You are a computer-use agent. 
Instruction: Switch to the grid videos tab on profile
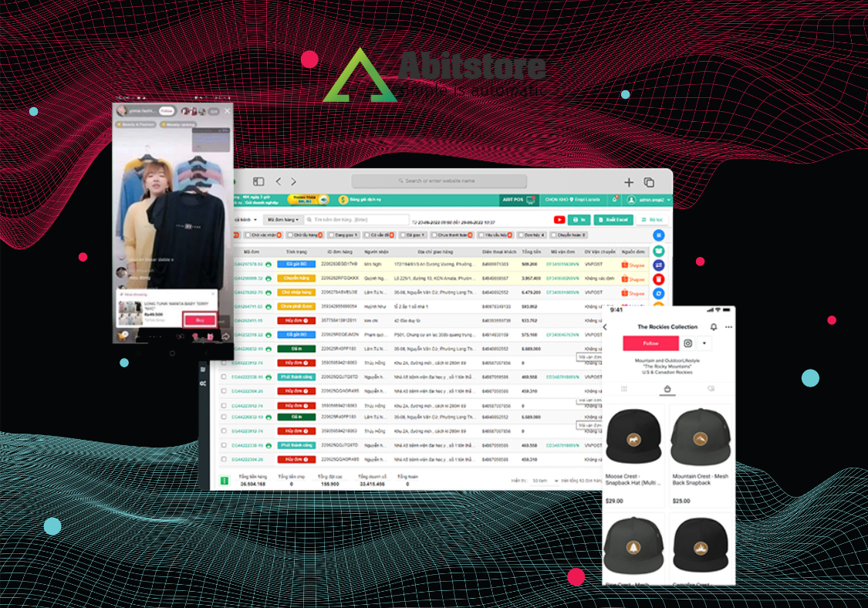pyautogui.click(x=624, y=389)
